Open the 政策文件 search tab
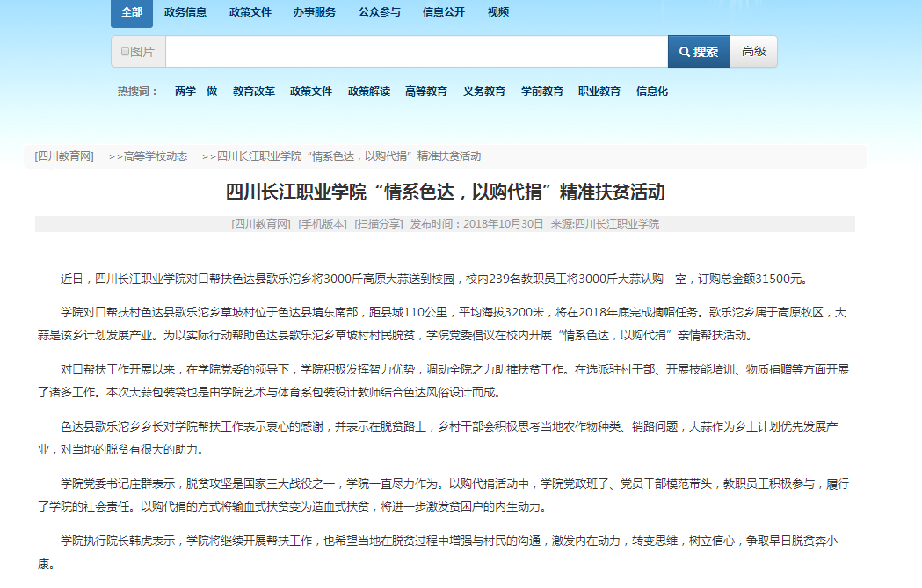This screenshot has height=588, width=922. tap(250, 12)
